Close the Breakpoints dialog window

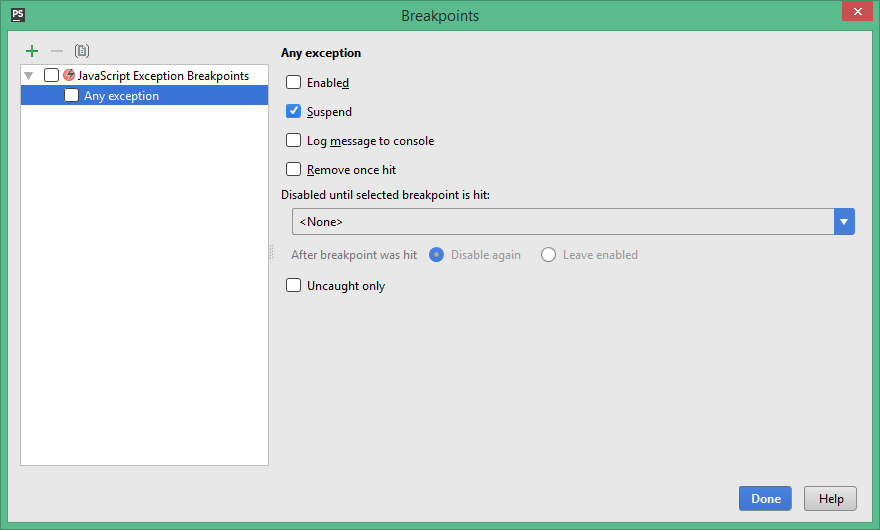857,11
